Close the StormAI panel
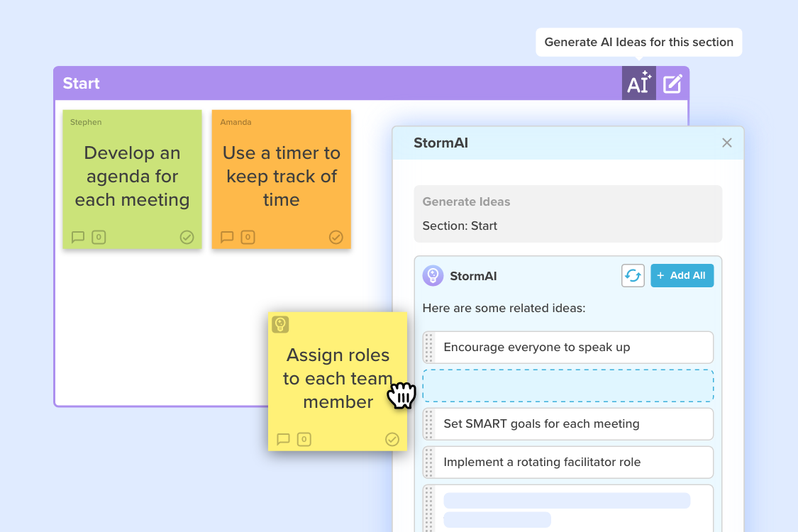The image size is (798, 532). click(726, 143)
